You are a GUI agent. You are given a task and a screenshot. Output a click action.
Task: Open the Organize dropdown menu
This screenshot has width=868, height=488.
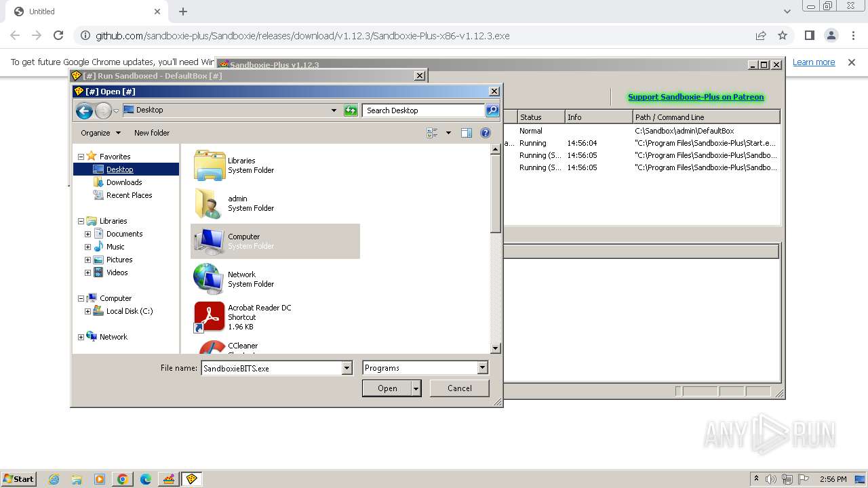[100, 133]
